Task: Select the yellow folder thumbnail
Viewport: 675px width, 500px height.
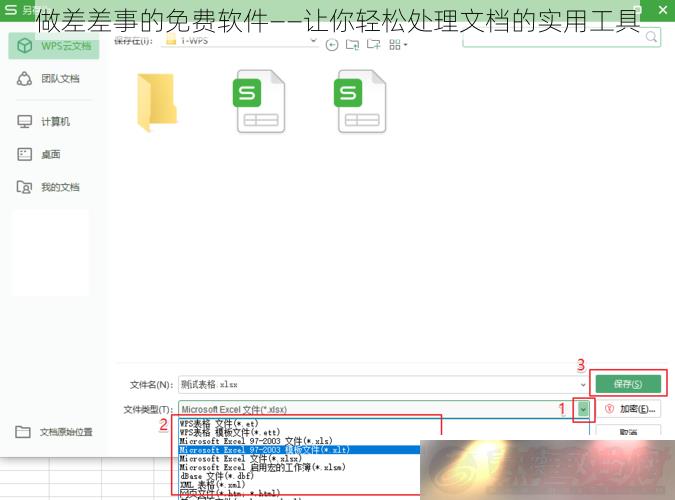Action: coord(157,102)
